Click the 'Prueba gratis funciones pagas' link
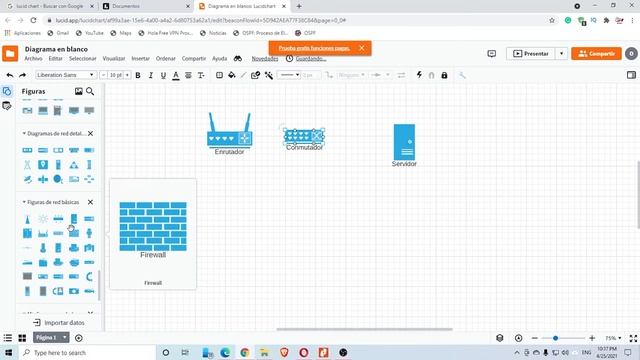 click(314, 48)
